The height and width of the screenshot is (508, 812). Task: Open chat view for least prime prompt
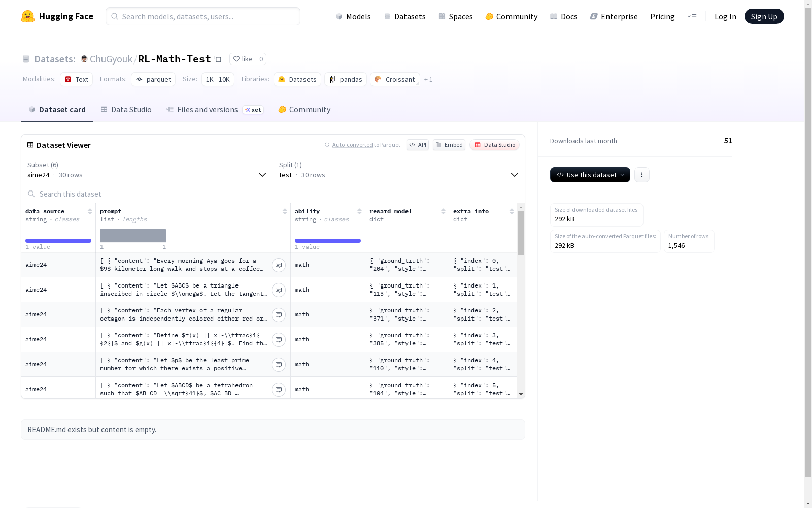click(279, 365)
